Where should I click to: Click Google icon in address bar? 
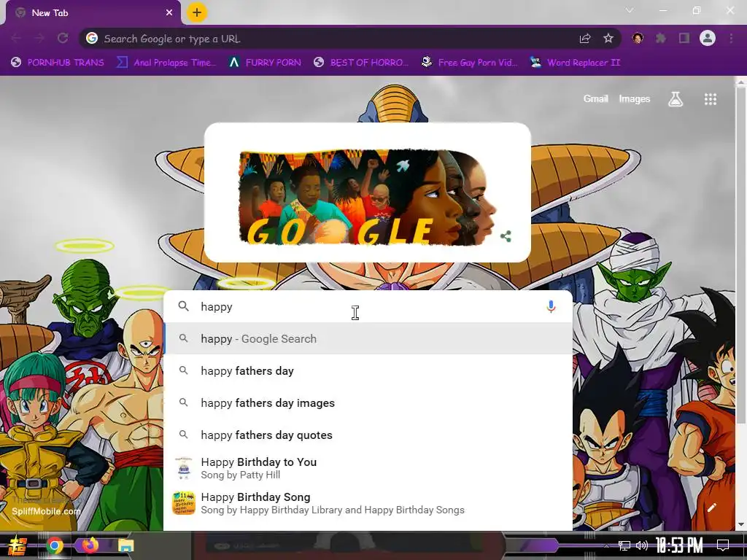coord(92,38)
